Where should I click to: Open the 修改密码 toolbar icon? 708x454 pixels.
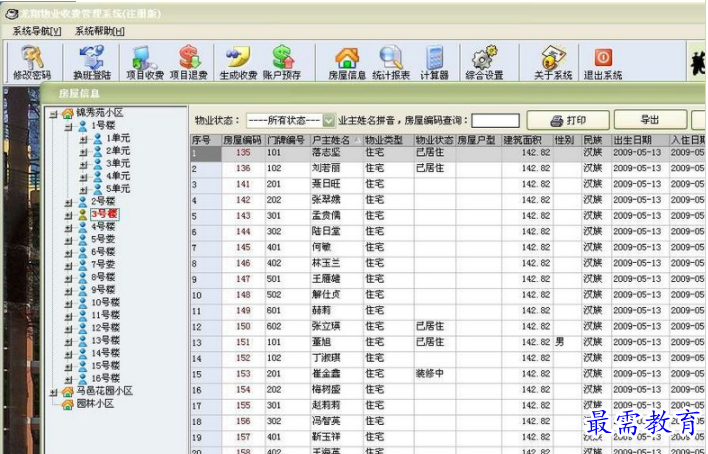[32, 62]
